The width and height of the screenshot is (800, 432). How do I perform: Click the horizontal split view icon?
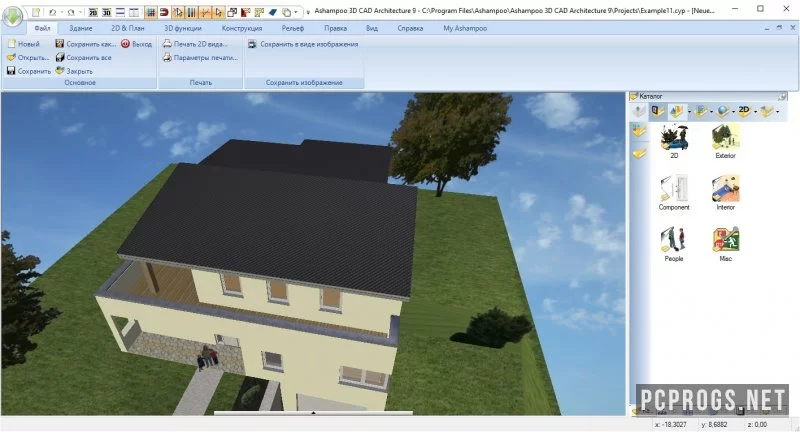[x=120, y=12]
